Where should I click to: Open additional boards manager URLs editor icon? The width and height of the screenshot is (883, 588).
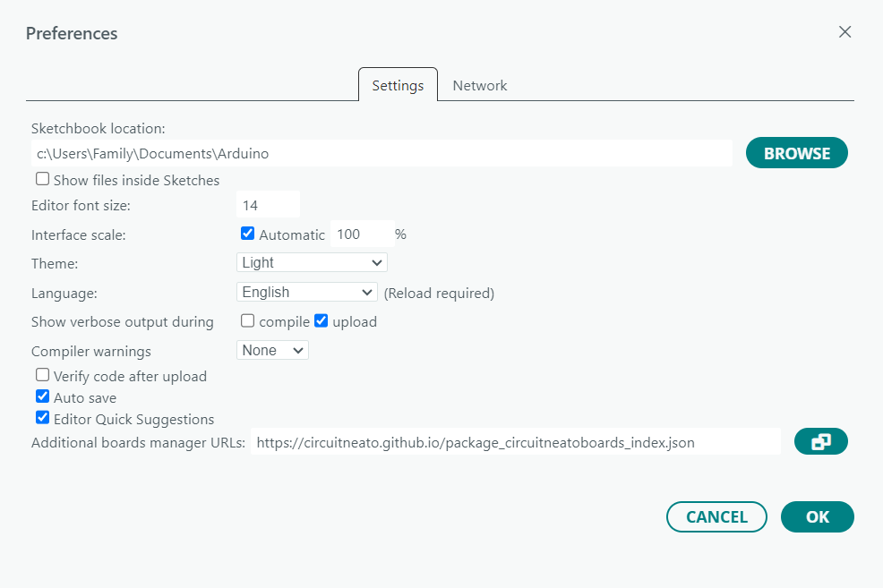[820, 442]
